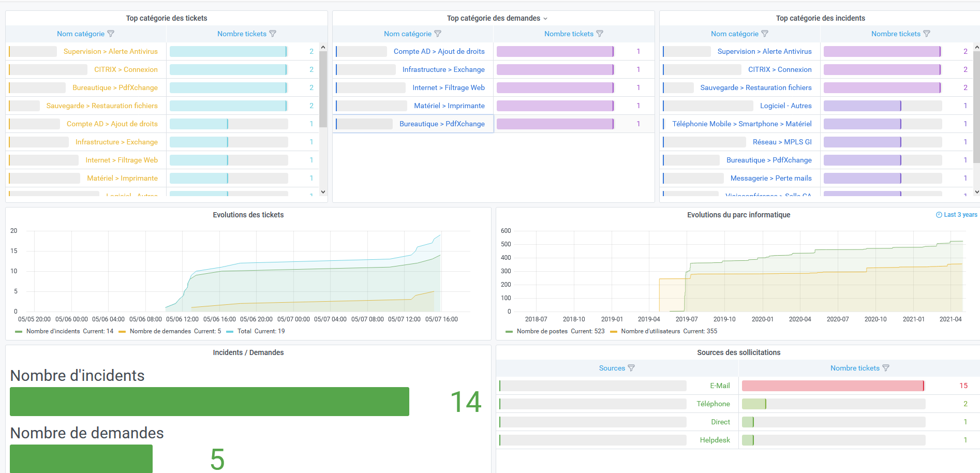Click the Last 3 years time range link
Image resolution: width=980 pixels, height=473 pixels.
pyautogui.click(x=960, y=215)
